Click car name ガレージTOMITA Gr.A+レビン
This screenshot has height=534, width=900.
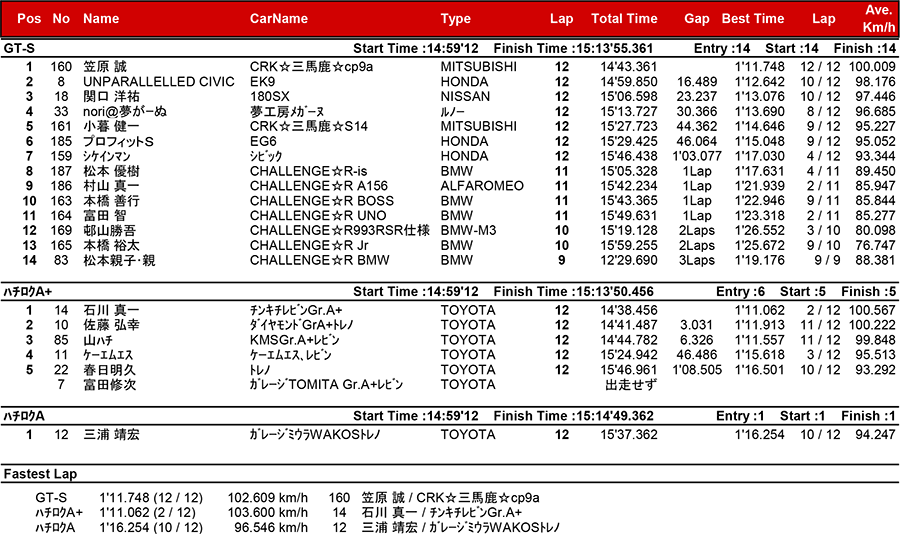click(326, 385)
